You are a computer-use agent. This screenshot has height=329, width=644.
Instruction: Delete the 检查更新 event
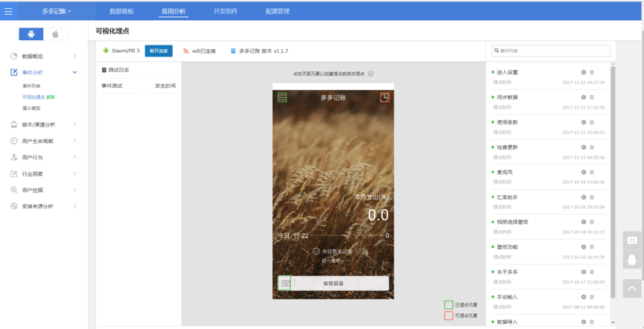tap(592, 147)
